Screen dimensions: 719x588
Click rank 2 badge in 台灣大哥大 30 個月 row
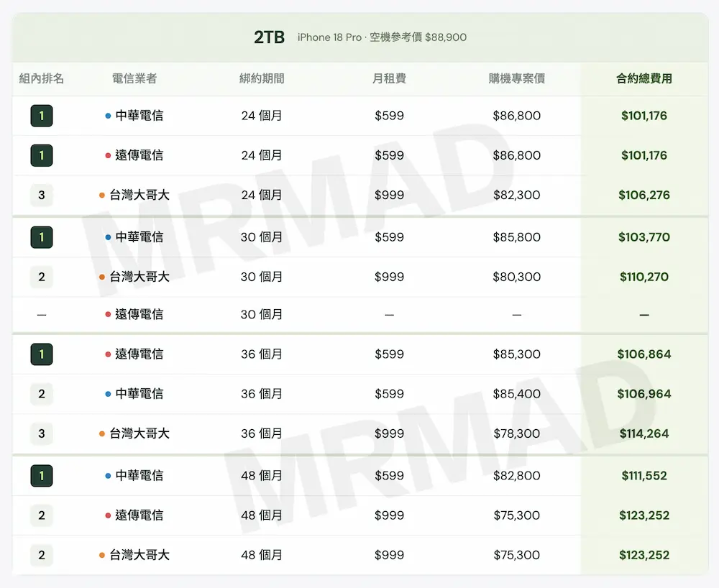pyautogui.click(x=42, y=277)
